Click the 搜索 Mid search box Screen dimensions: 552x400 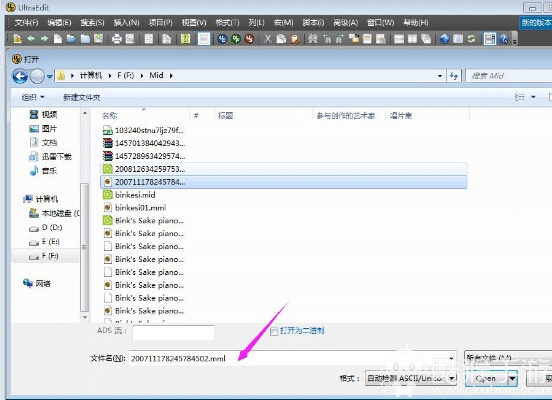509,76
